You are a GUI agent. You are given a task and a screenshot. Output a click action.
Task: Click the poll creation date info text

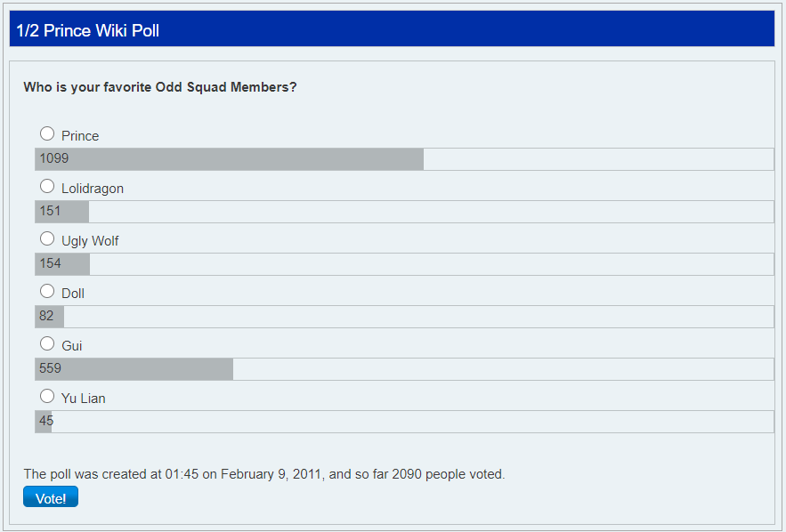click(264, 474)
